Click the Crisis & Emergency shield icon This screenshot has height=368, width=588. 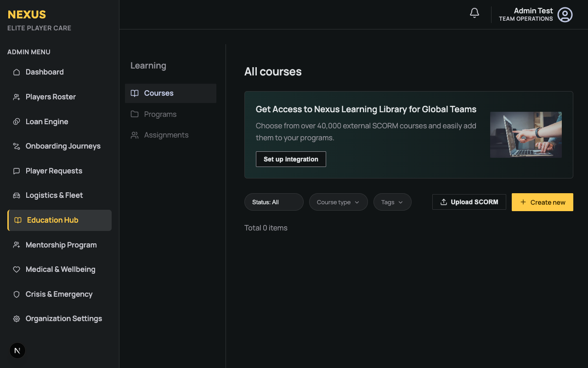(x=17, y=294)
